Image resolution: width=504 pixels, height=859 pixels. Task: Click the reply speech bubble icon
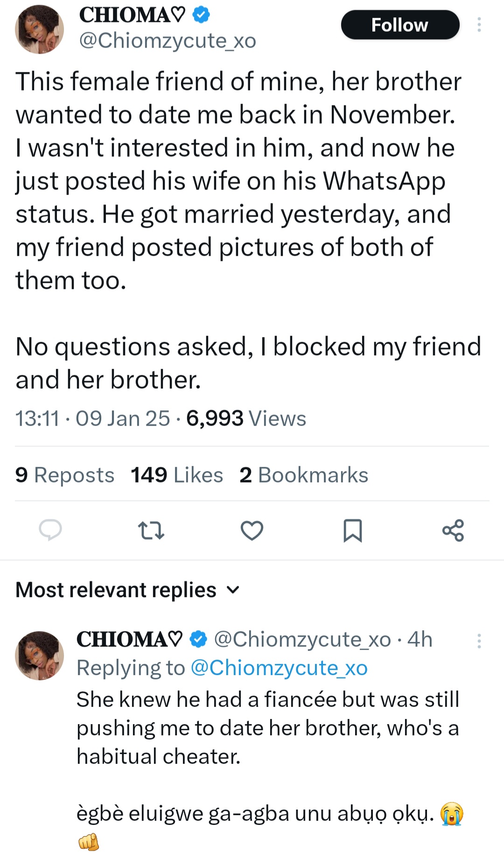pos(50,530)
